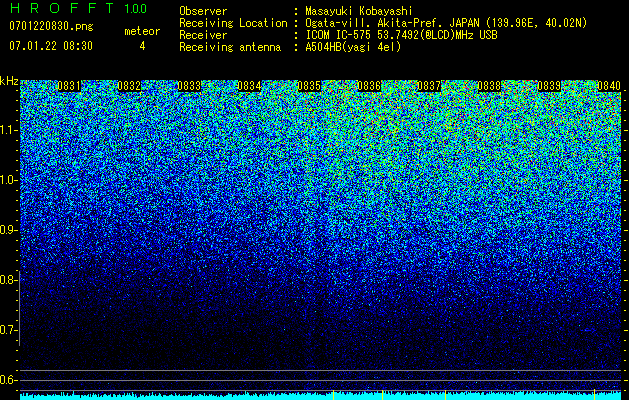This screenshot has height=400, width=629.
Task: Click the 0837 time marker
Action: [x=429, y=86]
